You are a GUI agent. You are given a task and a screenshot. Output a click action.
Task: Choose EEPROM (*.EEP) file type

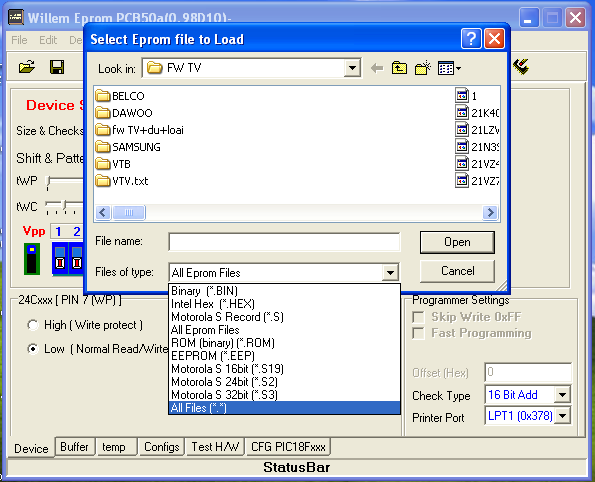click(284, 356)
